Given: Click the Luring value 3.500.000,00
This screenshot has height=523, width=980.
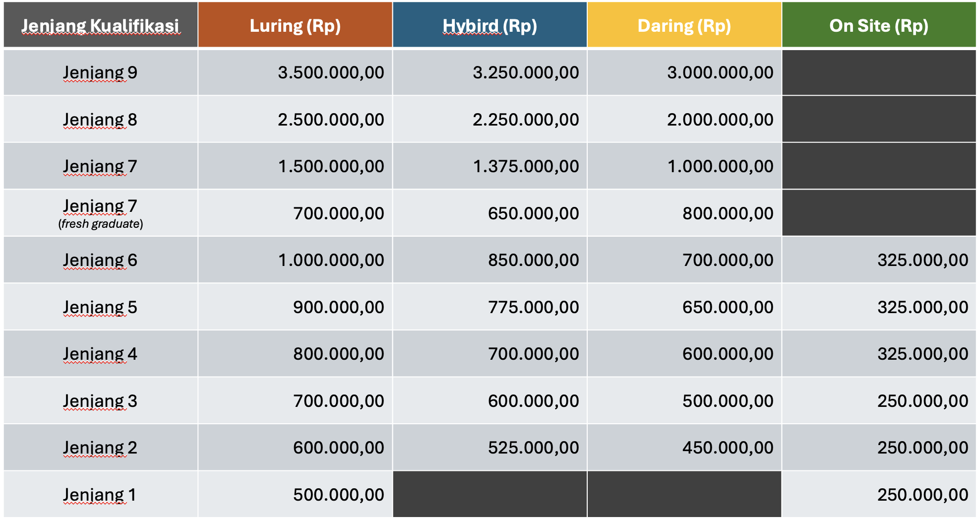Looking at the screenshot, I should point(331,72).
